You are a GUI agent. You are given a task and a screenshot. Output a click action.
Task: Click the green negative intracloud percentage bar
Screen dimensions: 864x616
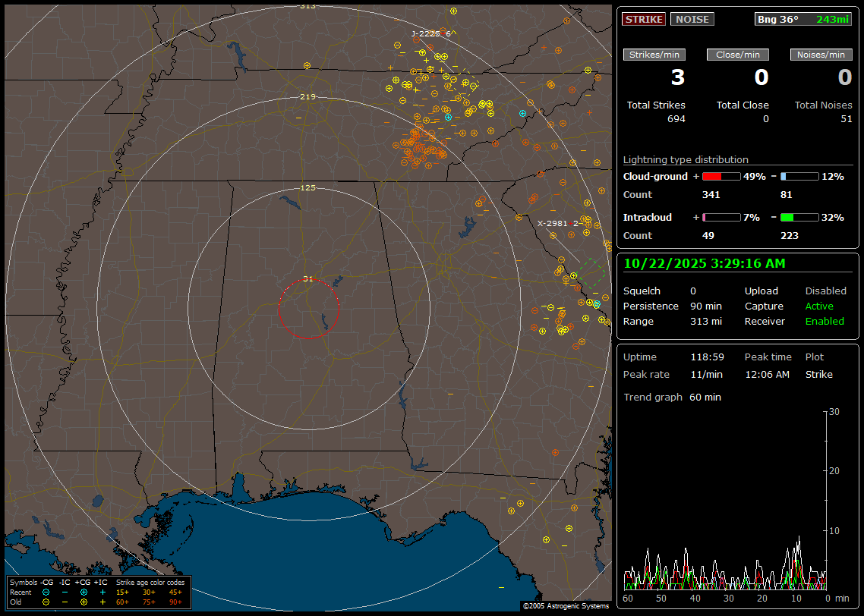tap(799, 217)
